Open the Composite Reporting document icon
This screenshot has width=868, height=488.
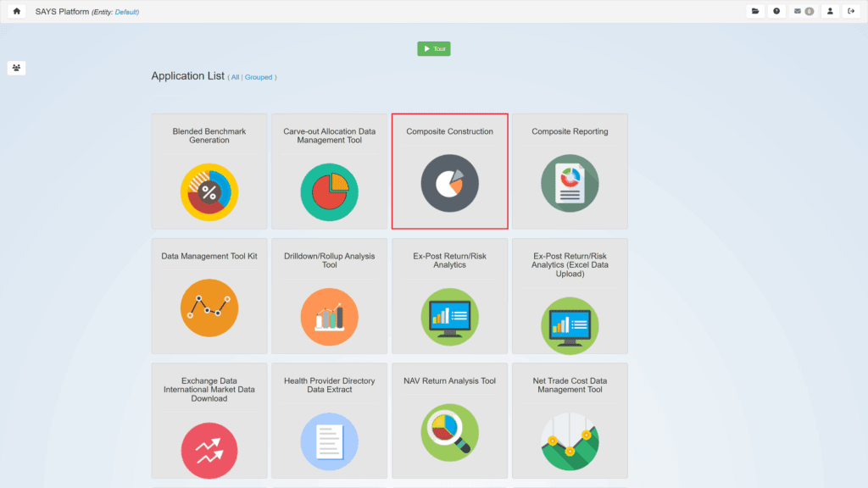570,184
